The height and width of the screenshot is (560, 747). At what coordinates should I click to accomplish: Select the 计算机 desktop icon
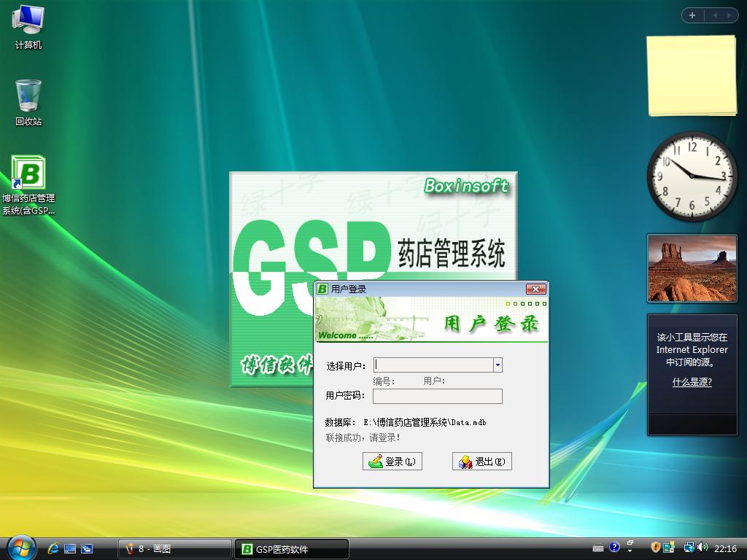click(x=28, y=20)
